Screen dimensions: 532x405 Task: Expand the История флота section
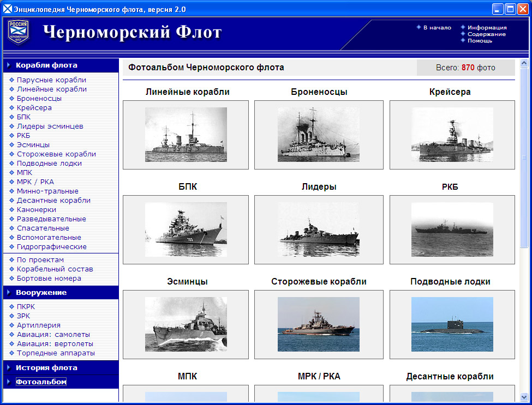pos(46,368)
